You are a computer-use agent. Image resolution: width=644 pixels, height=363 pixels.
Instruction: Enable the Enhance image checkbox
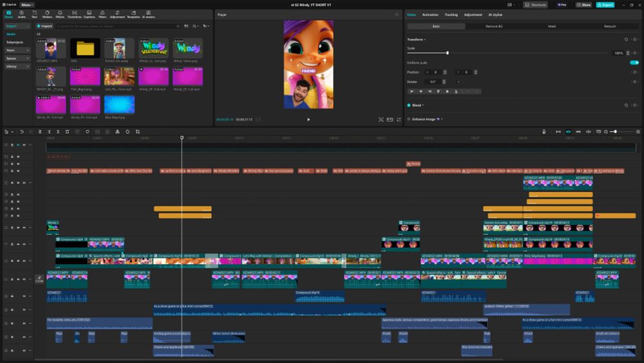[x=409, y=119]
